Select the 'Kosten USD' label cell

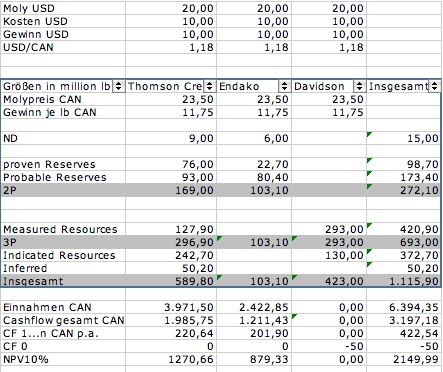click(x=63, y=21)
